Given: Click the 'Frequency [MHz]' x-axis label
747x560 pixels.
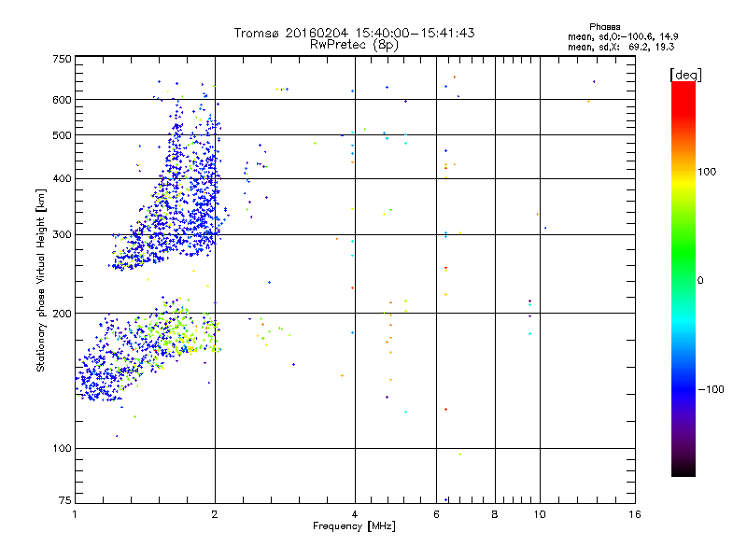Looking at the screenshot, I should click(354, 526).
